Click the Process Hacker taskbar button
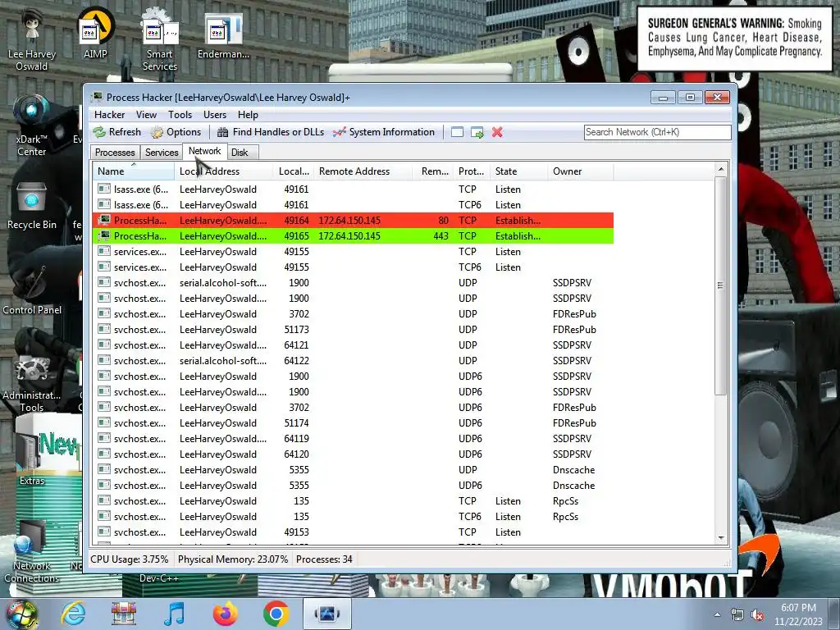The width and height of the screenshot is (840, 630). point(327,614)
